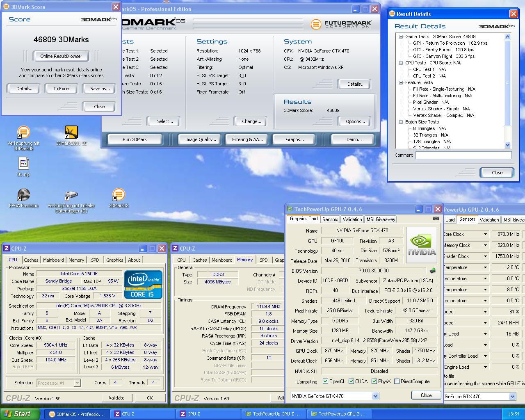Open the Core Clock sensor dropdown
525x420 pixels.
(485, 234)
